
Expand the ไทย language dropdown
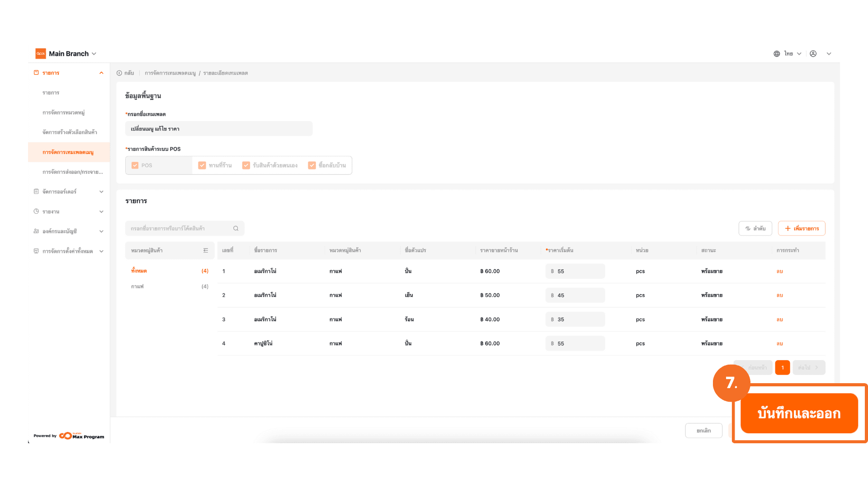pos(793,54)
